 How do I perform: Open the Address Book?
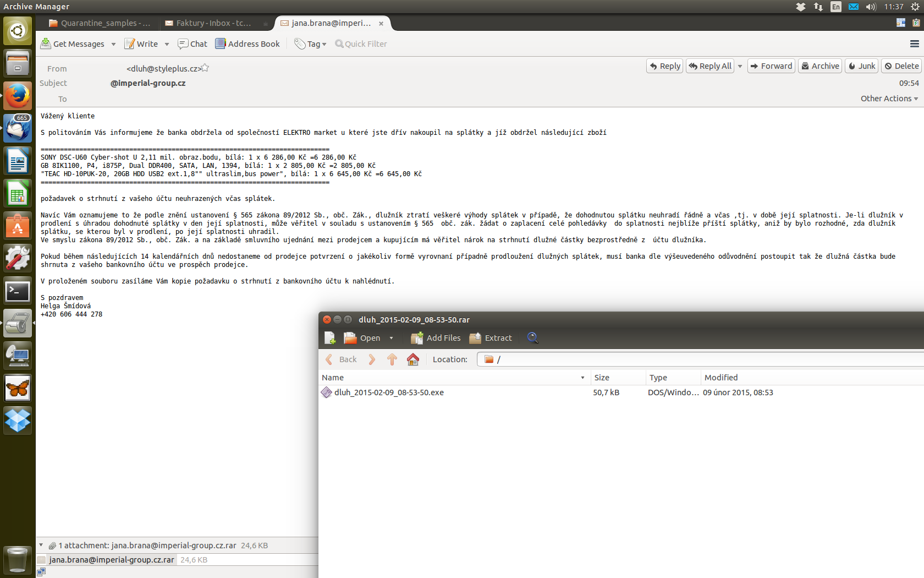tap(248, 44)
